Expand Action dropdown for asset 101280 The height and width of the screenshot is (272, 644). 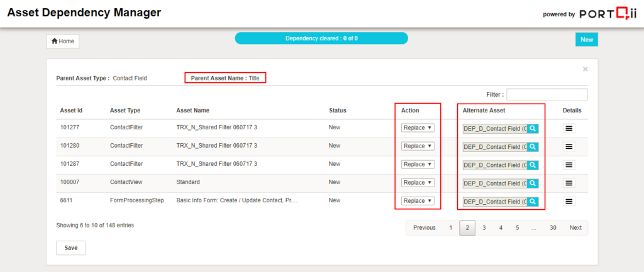coord(418,146)
